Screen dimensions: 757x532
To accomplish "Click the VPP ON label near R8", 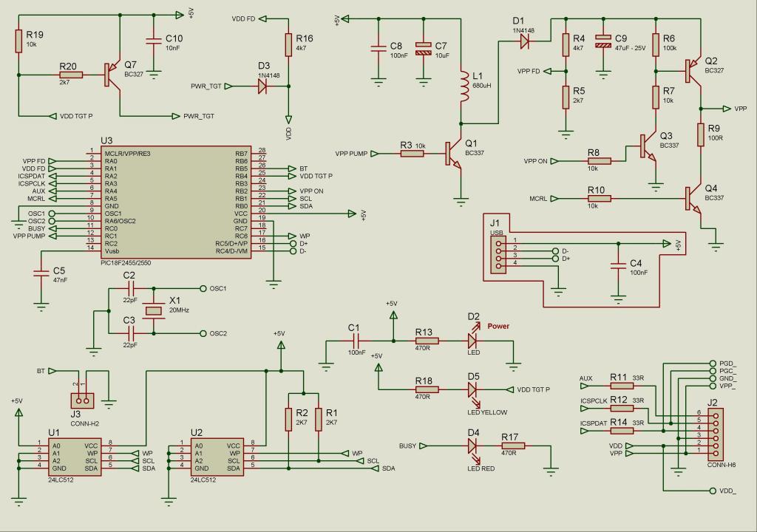I will tap(535, 161).
